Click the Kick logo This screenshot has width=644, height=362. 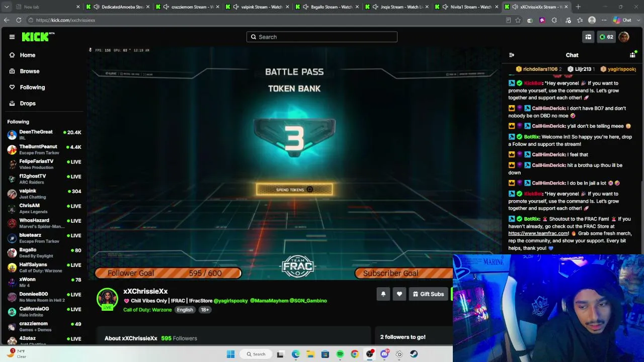point(38,37)
